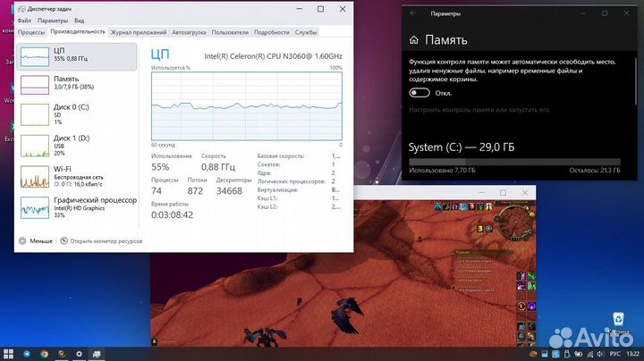Click Настроить контроль памяти link
Viewport: 644px width, 361px height.
479,110
